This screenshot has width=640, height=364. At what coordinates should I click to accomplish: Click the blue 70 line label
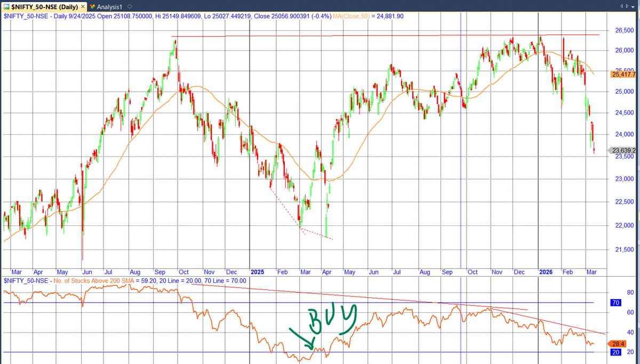coord(617,303)
